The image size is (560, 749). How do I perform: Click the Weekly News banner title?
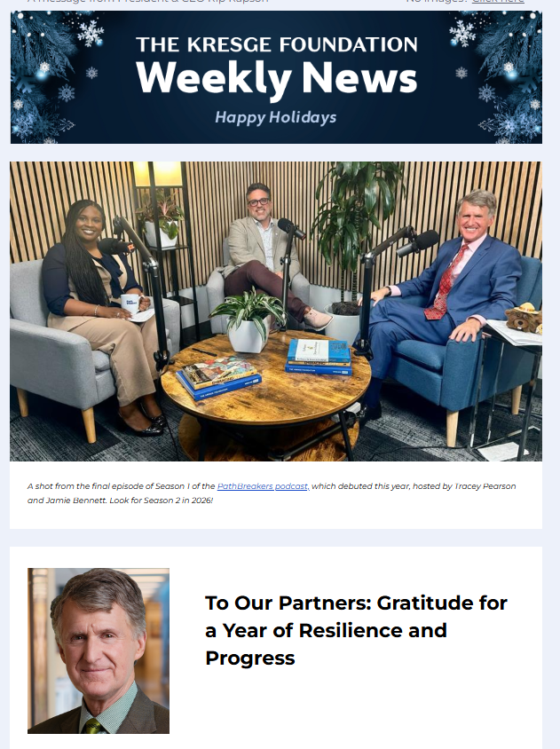[277, 78]
